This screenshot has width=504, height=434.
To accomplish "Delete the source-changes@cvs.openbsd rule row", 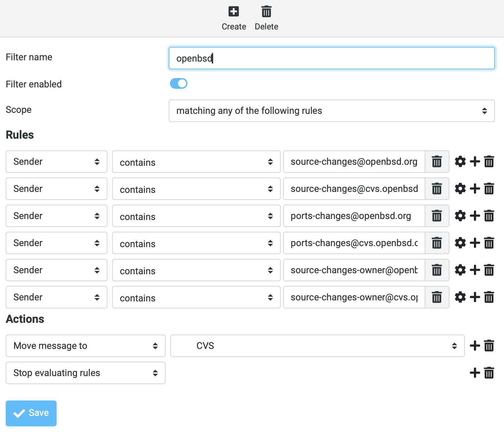I will (489, 189).
